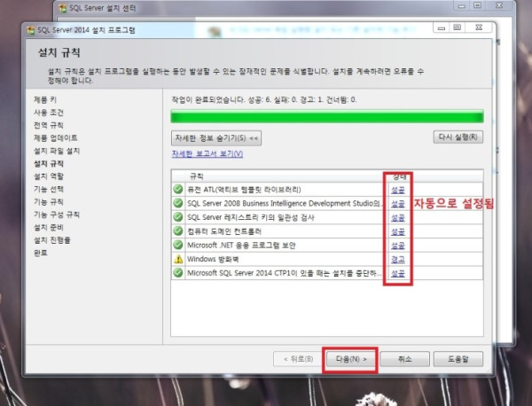Viewport: 532px width, 406px height.
Task: Maximize the SQL Server 설치 센터 window
Action: (x=478, y=5)
